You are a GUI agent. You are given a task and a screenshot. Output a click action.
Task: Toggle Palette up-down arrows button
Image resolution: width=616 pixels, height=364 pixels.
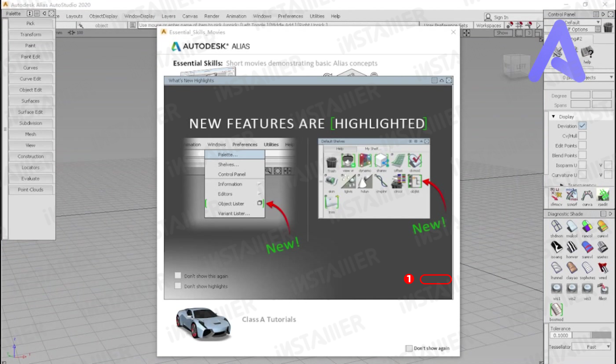tap(30, 13)
